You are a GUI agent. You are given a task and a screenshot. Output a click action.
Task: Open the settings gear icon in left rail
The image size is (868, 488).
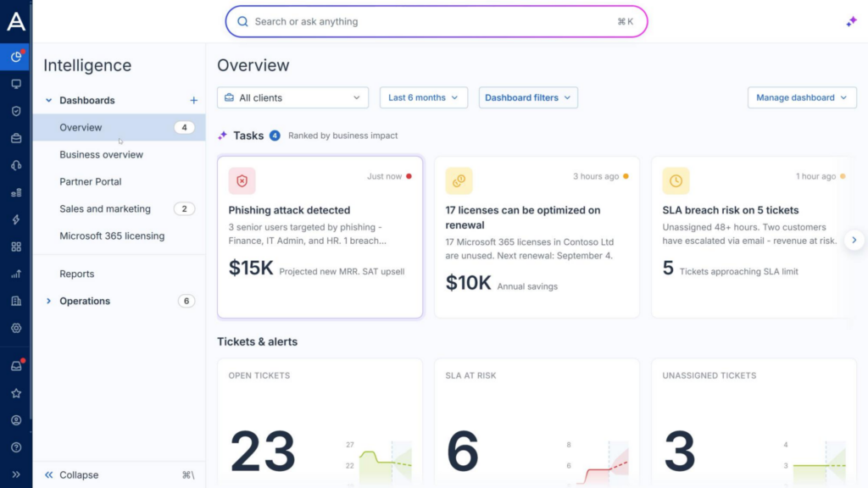[x=16, y=328]
